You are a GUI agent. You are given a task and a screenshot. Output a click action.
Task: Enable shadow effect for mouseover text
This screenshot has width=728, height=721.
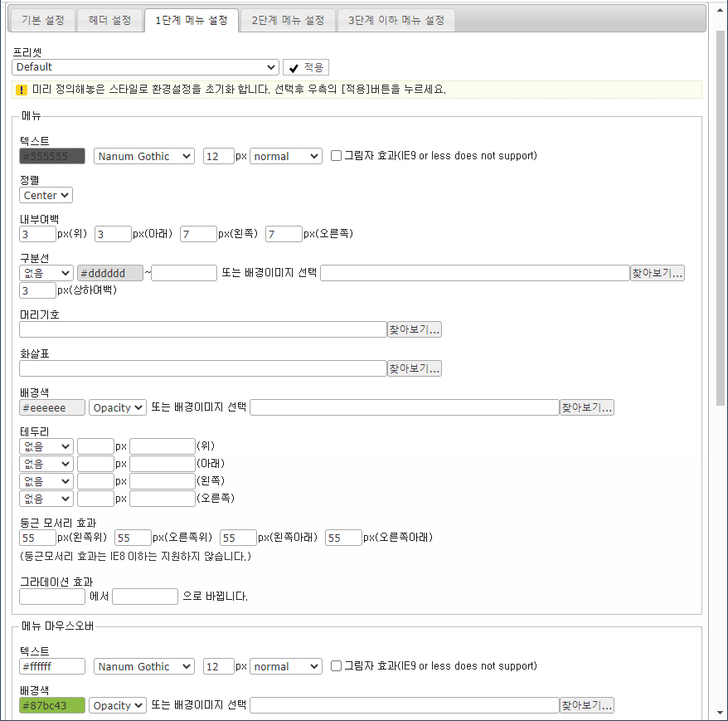click(x=335, y=666)
